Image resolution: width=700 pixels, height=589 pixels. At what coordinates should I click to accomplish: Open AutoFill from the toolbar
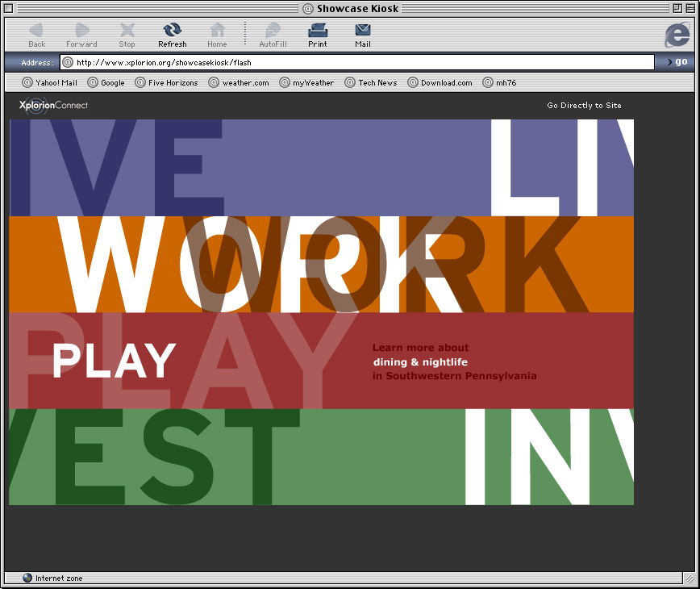click(273, 31)
